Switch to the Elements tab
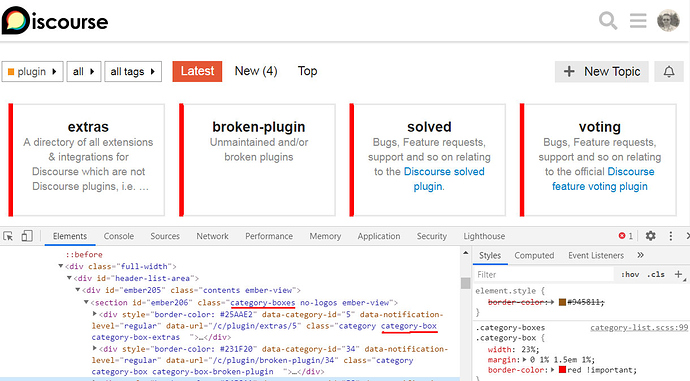The height and width of the screenshot is (381, 690). pos(70,236)
